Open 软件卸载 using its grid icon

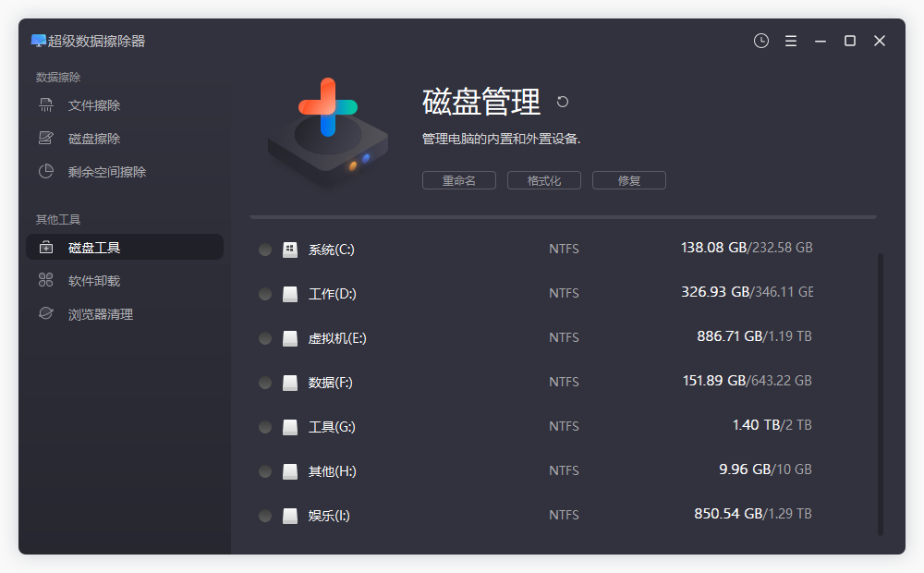(44, 280)
